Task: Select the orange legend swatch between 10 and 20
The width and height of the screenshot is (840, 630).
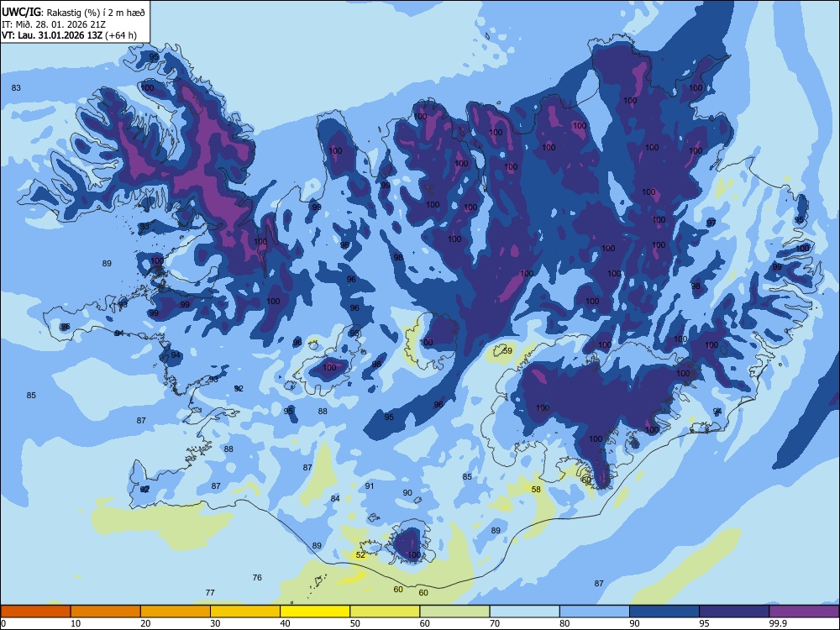Action: [106, 612]
